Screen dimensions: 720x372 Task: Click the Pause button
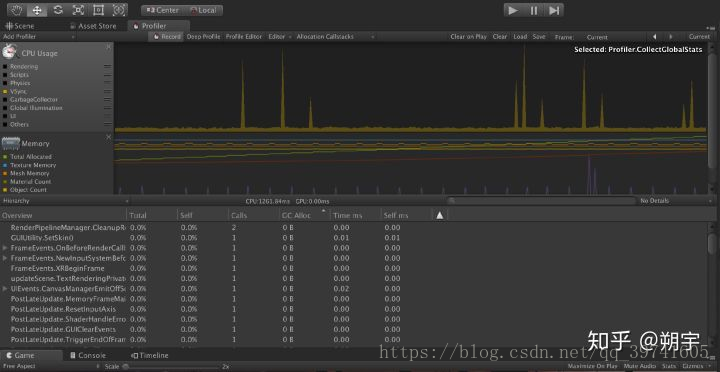(534, 10)
